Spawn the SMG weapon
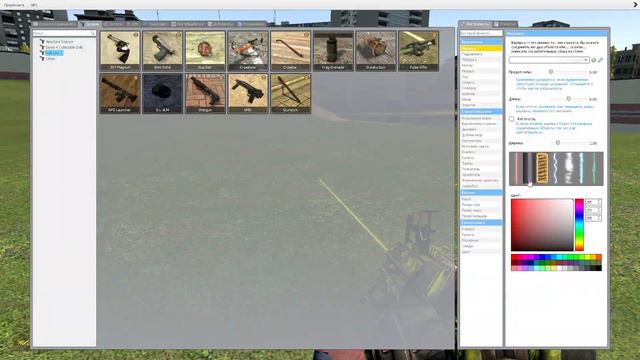Viewport: 640px width, 360px height. point(248,94)
